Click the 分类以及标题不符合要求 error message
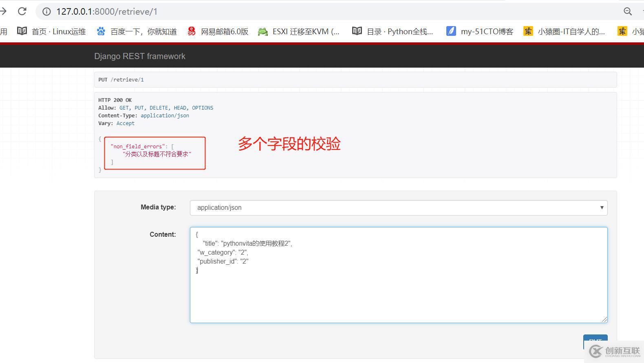This screenshot has width=644, height=363. pyautogui.click(x=157, y=154)
